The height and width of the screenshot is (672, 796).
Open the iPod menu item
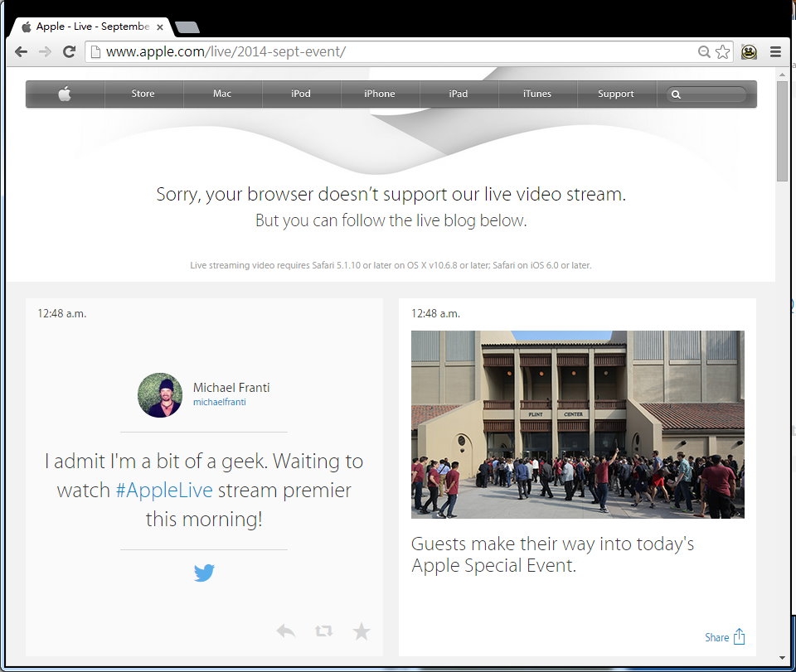click(x=301, y=94)
